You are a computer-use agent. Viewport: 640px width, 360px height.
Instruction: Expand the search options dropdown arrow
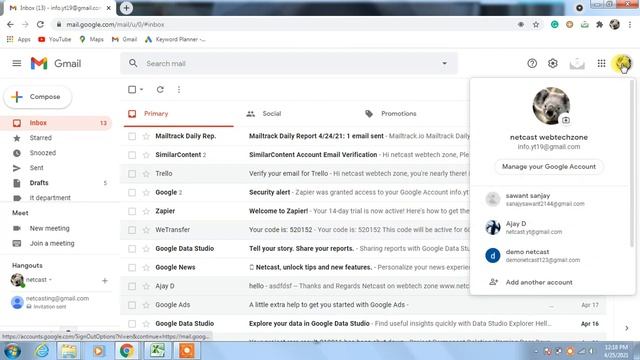point(444,63)
